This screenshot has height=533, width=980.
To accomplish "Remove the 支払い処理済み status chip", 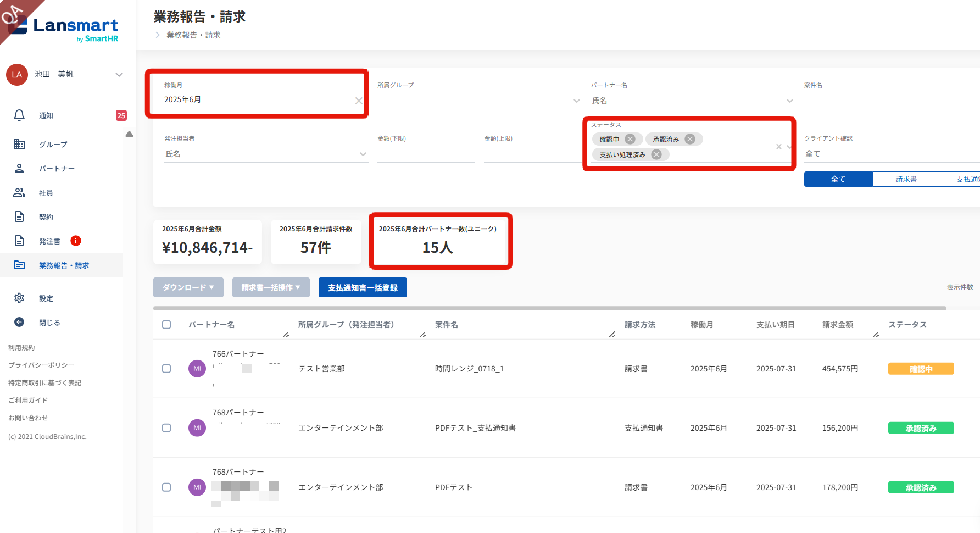I will [x=656, y=154].
